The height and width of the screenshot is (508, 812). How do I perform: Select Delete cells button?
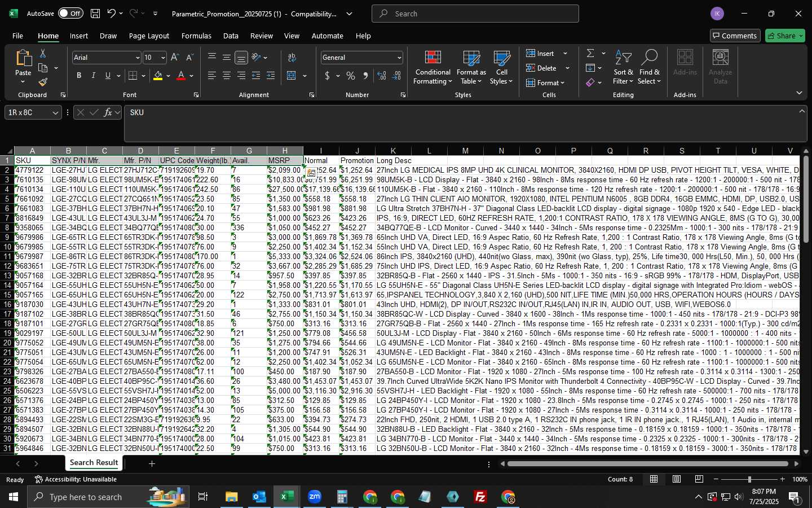[541, 68]
